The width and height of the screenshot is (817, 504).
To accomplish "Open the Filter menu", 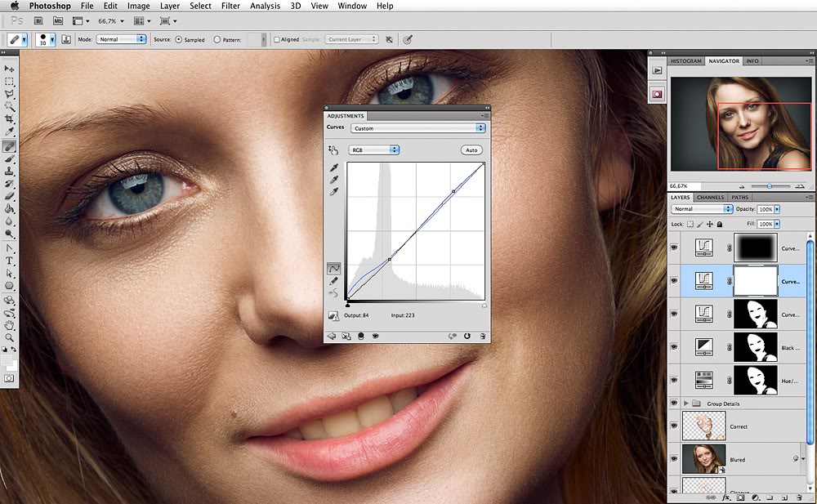I will (x=230, y=6).
